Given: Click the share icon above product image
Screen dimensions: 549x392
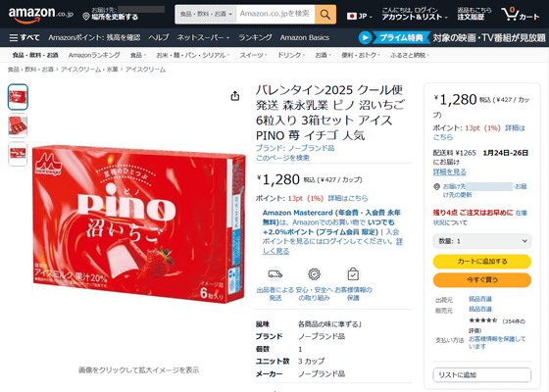Looking at the screenshot, I should [235, 96].
